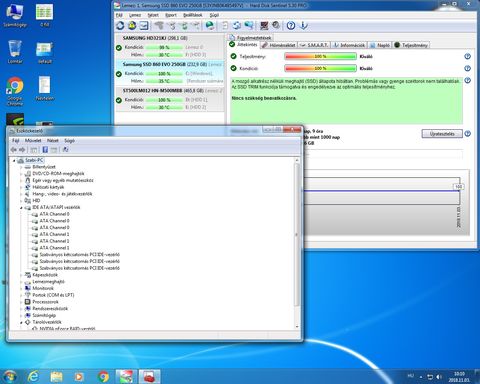Click the refresh icon in Hard Disk Sentinel toolbar

coord(120,25)
